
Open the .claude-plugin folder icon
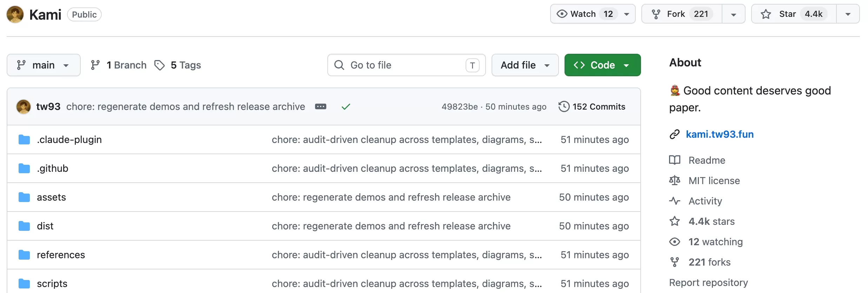point(24,139)
